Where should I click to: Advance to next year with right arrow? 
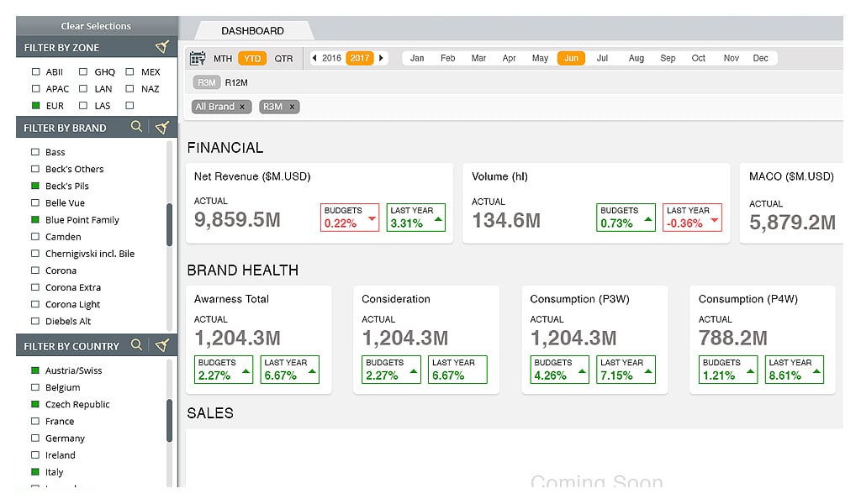click(381, 59)
